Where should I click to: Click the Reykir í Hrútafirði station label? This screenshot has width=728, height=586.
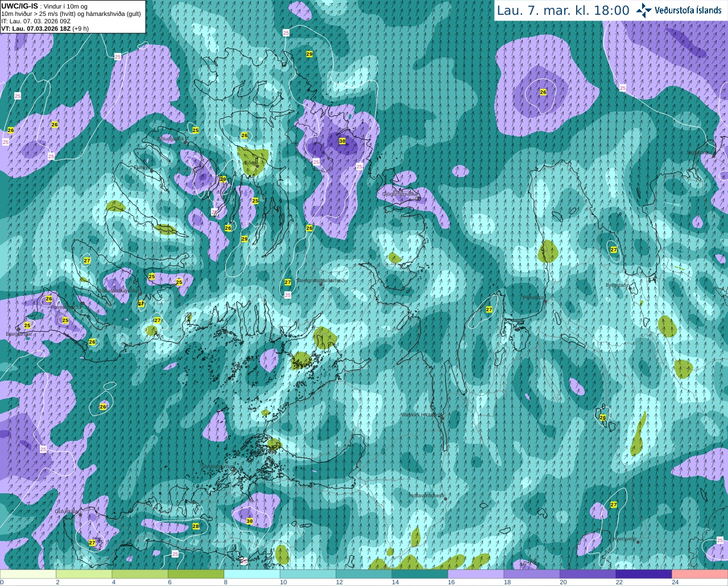click(421, 415)
